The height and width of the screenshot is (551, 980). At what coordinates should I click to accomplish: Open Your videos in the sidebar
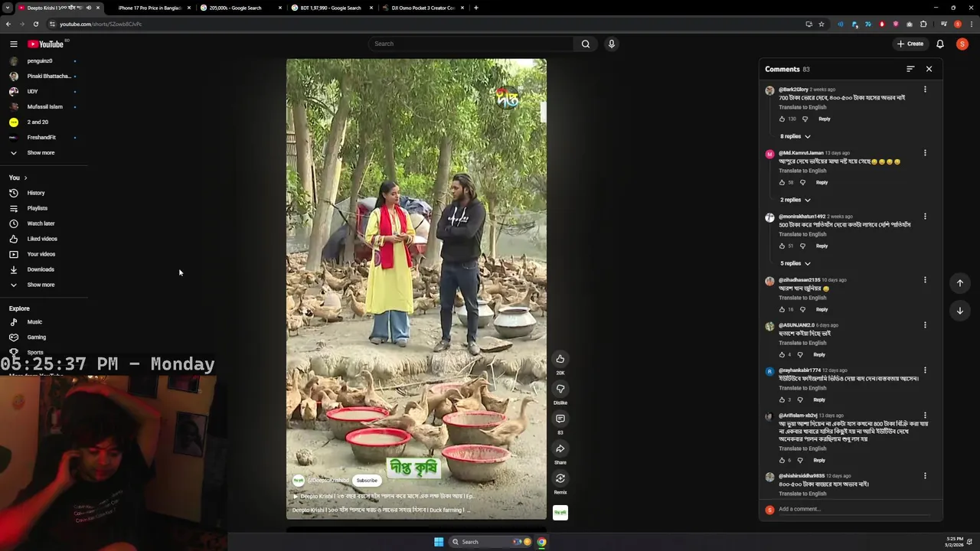click(x=41, y=254)
